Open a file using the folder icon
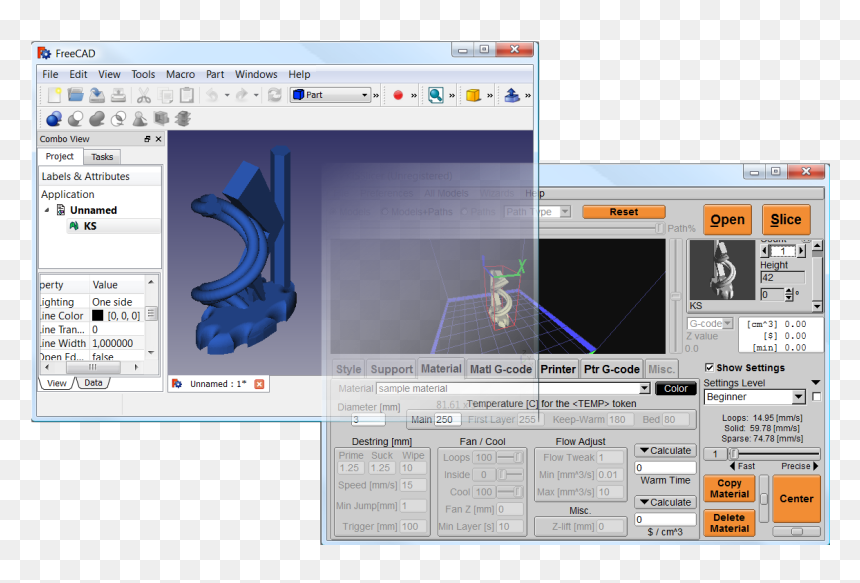The height and width of the screenshot is (583, 860). [x=75, y=95]
